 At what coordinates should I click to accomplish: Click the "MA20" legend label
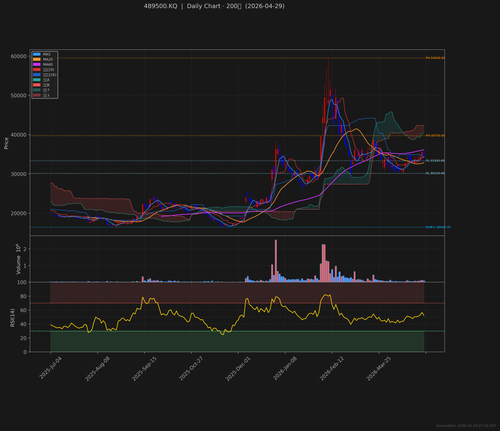pyautogui.click(x=48, y=59)
